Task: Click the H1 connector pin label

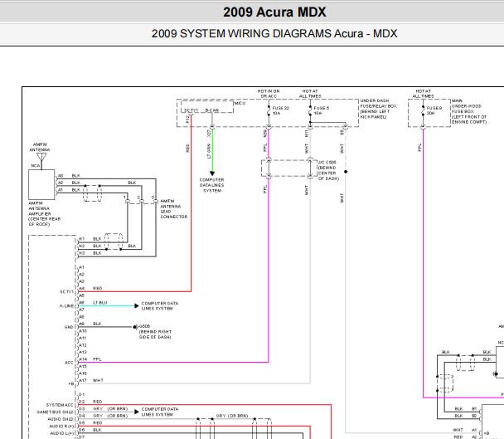Action: pyautogui.click(x=81, y=239)
